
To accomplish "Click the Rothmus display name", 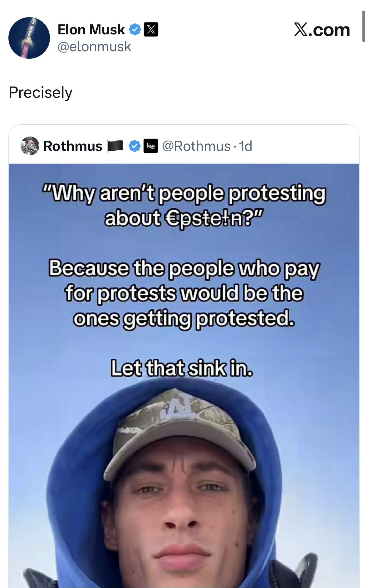I will [x=73, y=146].
